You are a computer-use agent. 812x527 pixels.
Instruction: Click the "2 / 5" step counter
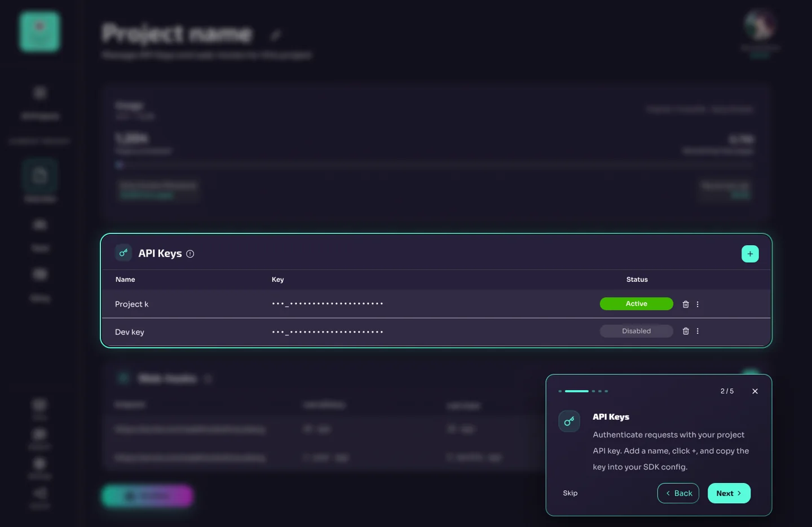(727, 391)
